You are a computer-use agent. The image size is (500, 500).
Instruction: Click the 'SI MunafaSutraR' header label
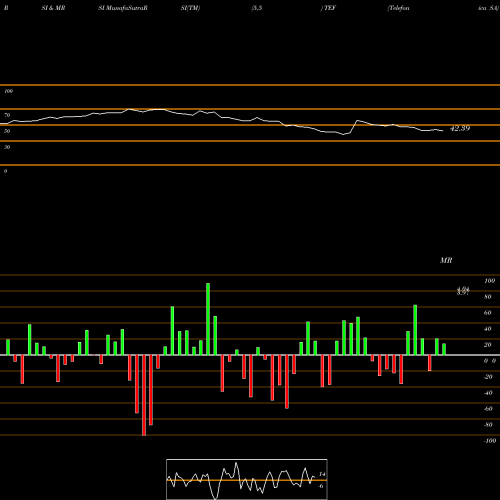(x=123, y=8)
